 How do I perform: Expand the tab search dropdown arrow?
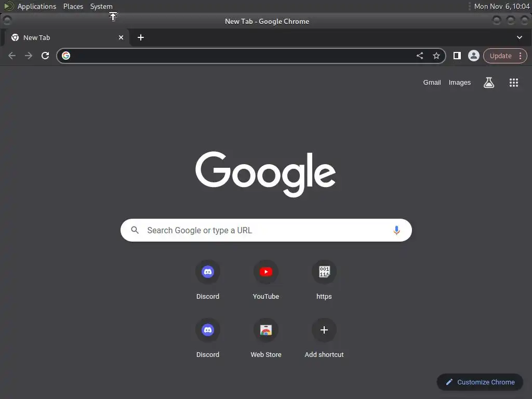[x=520, y=37]
